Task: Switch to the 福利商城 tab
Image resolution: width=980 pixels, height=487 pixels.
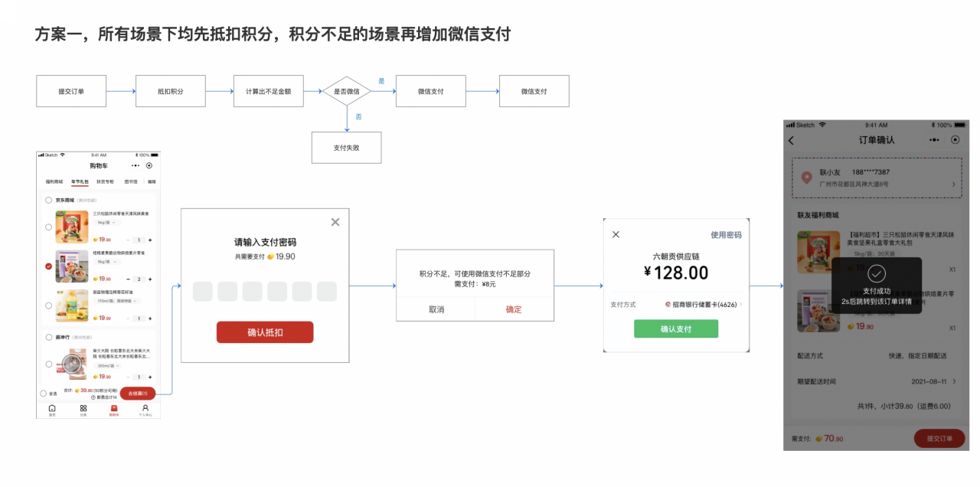Action: [x=54, y=181]
